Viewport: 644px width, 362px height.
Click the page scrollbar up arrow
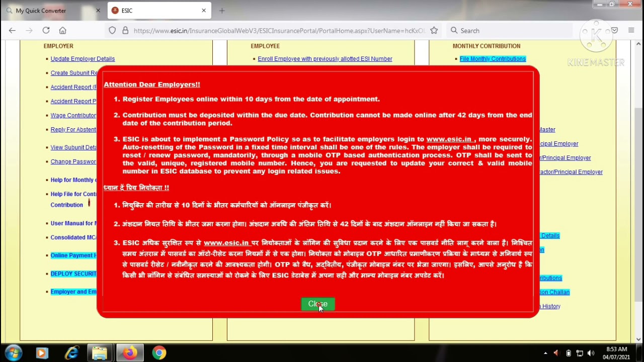click(x=639, y=44)
